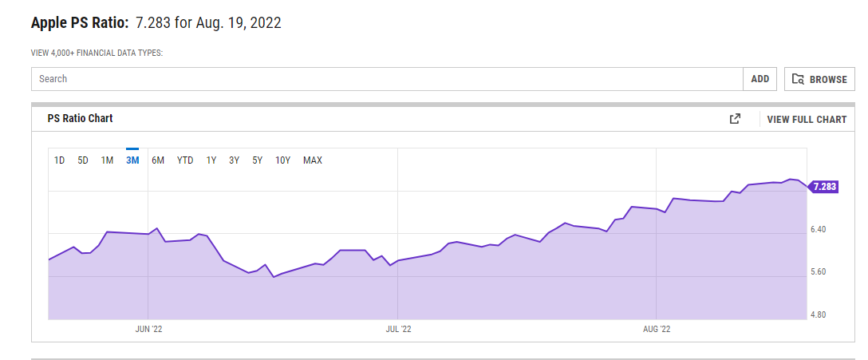Click VIEW 4,000+ FINANCIAL DATA TYPES text
This screenshot has height=360, width=868.
pos(97,53)
